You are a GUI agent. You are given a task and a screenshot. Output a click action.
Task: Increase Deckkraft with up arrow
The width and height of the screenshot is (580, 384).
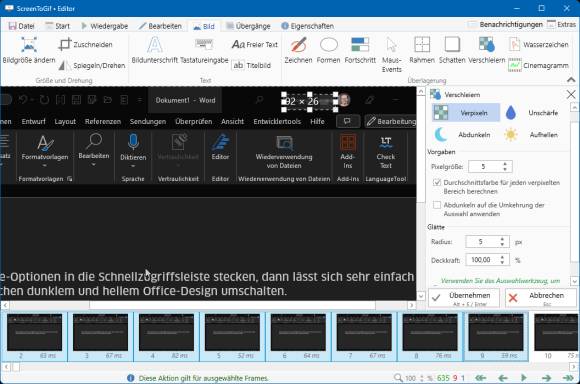(x=502, y=257)
